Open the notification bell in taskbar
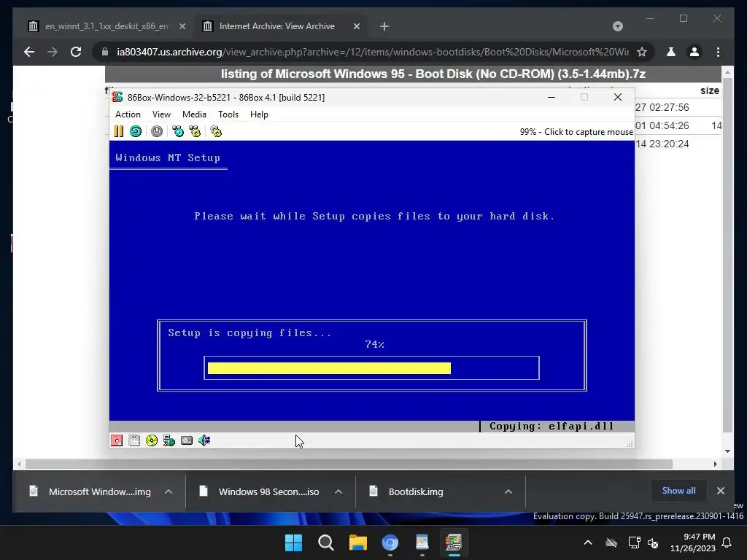747x560 pixels. tap(727, 542)
